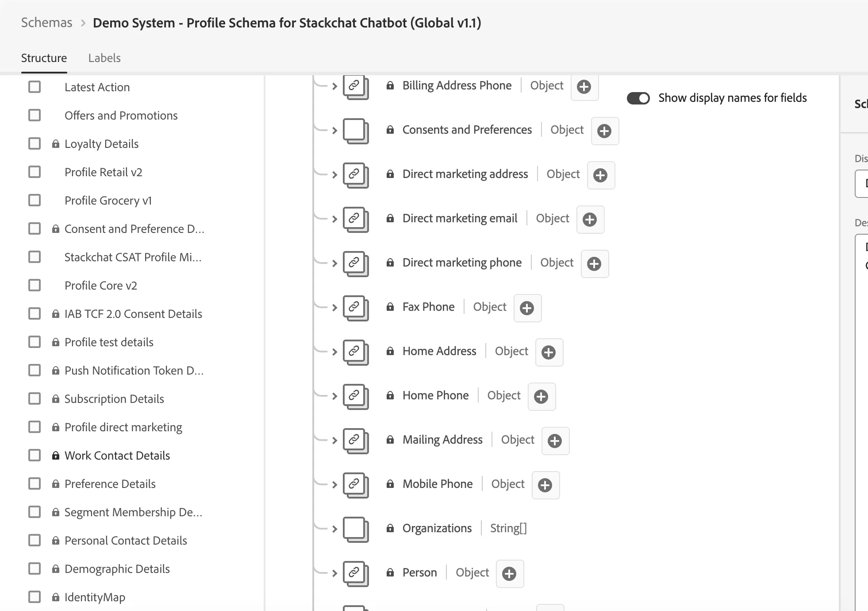
Task: Select the Direct marketing phone field
Action: [x=462, y=263]
